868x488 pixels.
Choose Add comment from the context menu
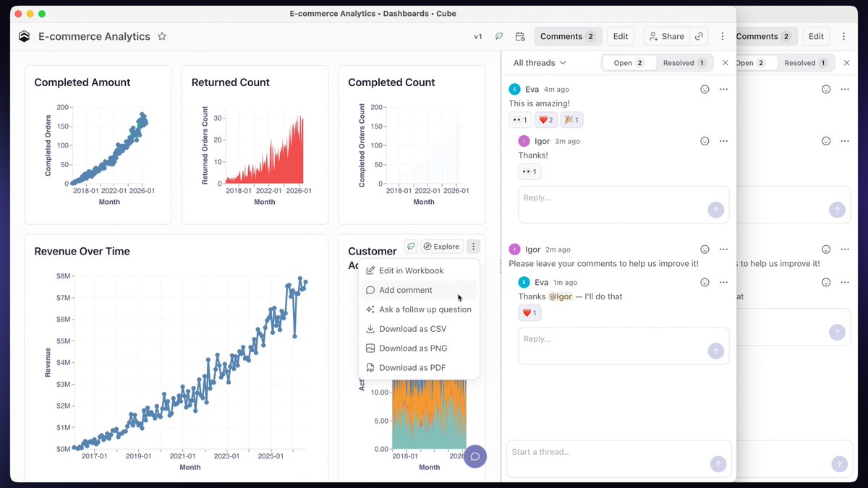click(x=419, y=290)
